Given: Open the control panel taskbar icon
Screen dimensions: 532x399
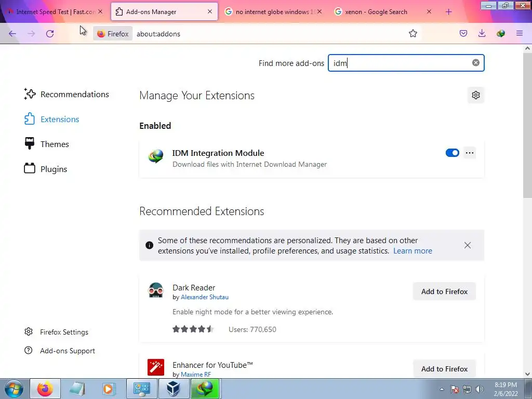Looking at the screenshot, I should pyautogui.click(x=142, y=389).
